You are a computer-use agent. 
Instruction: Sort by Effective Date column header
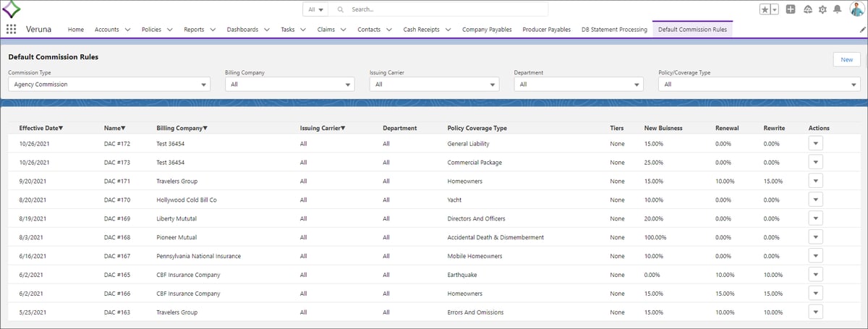[41, 128]
